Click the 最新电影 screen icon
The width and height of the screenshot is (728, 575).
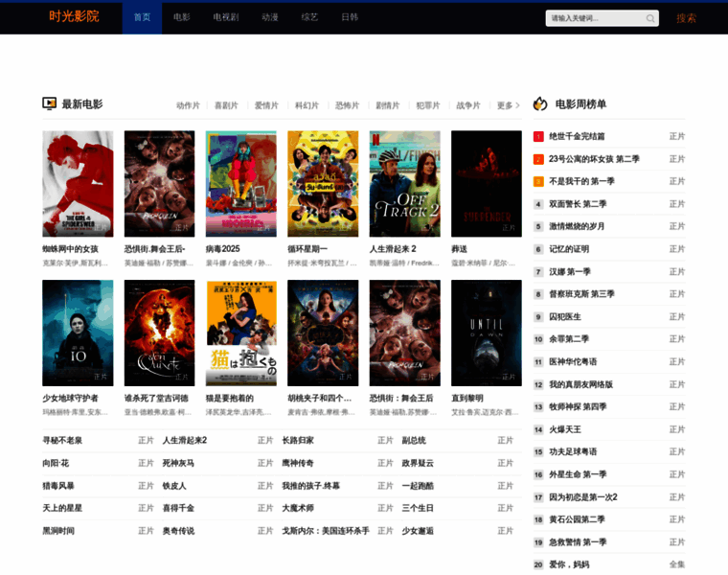pyautogui.click(x=49, y=103)
